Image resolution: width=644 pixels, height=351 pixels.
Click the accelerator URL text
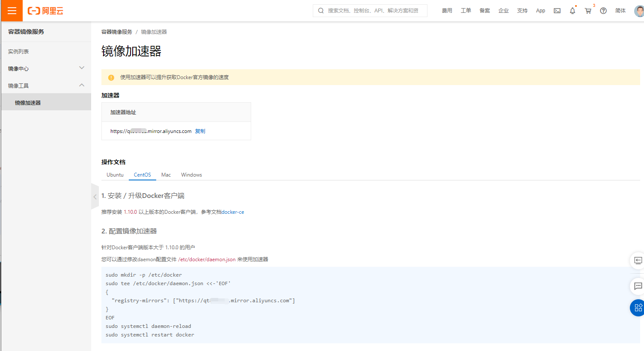coord(151,131)
